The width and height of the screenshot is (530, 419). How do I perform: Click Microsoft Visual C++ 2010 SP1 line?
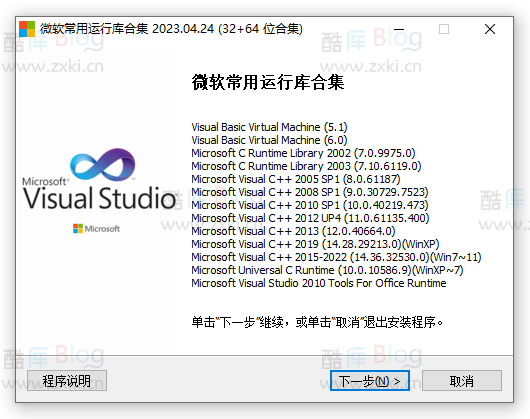coord(310,205)
